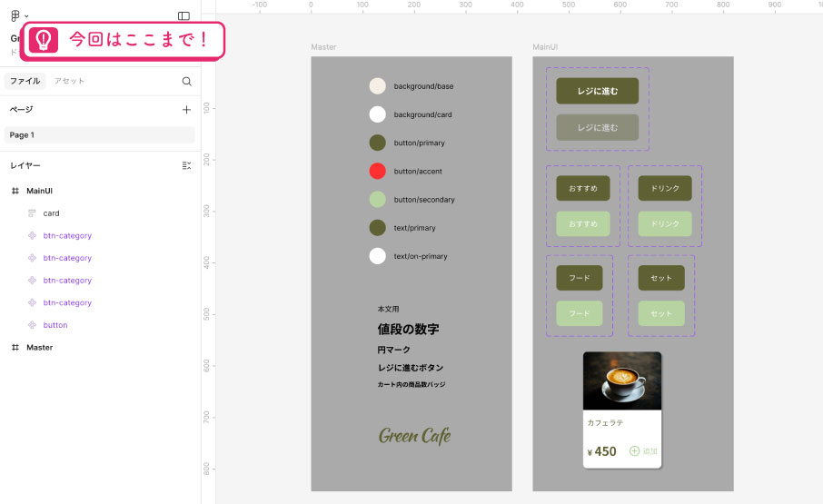The width and height of the screenshot is (823, 504).
Task: Click the button layer component icon
Action: pos(32,324)
